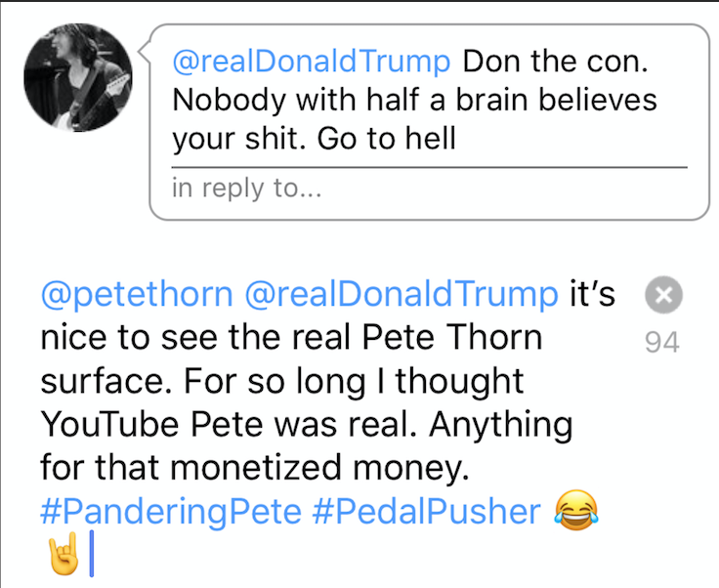Select the #PanderingPete hashtag
The width and height of the screenshot is (719, 588).
coord(171,511)
